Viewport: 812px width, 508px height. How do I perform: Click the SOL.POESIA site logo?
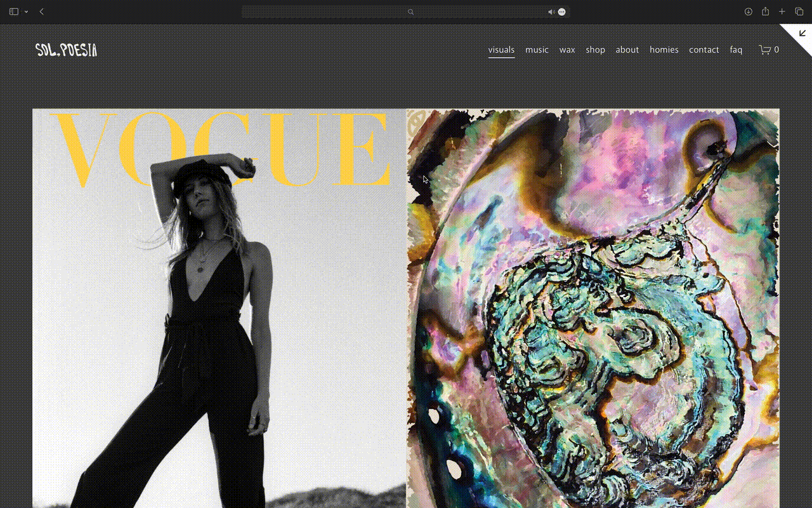[66, 50]
